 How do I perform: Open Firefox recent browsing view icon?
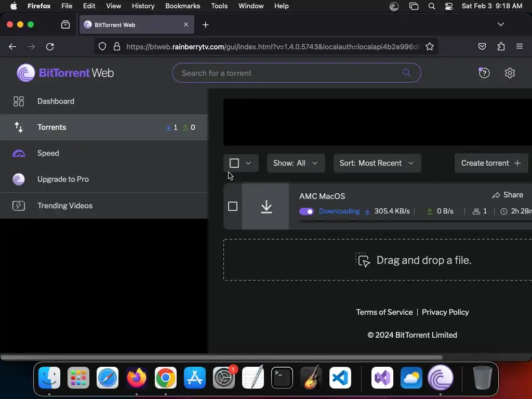point(65,24)
